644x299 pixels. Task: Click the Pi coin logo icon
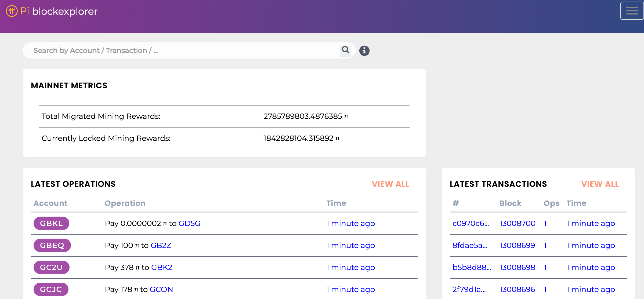[12, 11]
